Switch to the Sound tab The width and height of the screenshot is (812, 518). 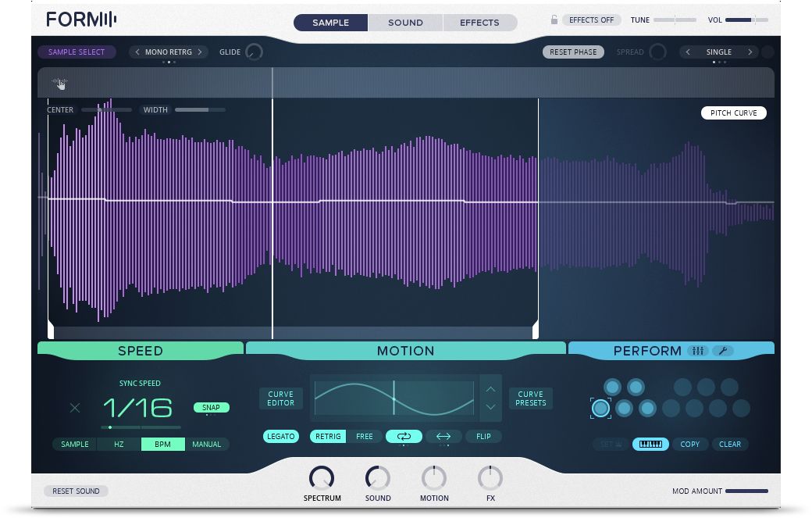(x=405, y=23)
